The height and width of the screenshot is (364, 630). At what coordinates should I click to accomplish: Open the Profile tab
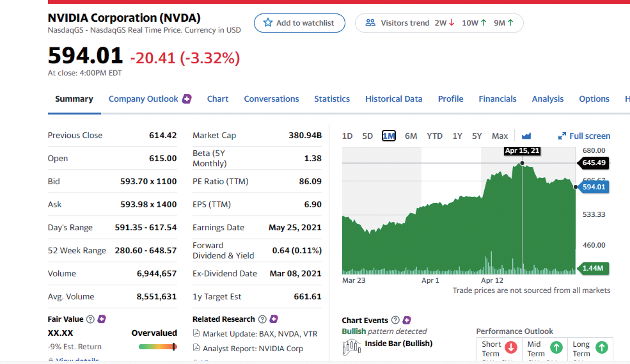pos(450,99)
